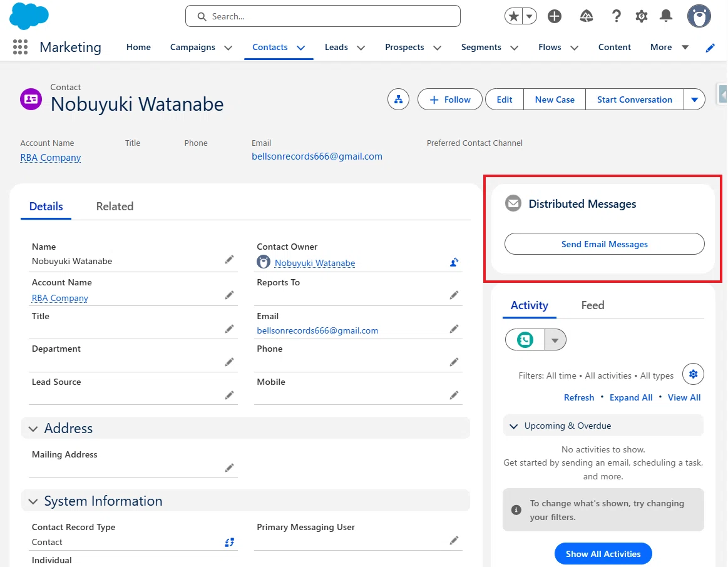This screenshot has width=728, height=567.
Task: Open the Setup gear icon
Action: (641, 16)
